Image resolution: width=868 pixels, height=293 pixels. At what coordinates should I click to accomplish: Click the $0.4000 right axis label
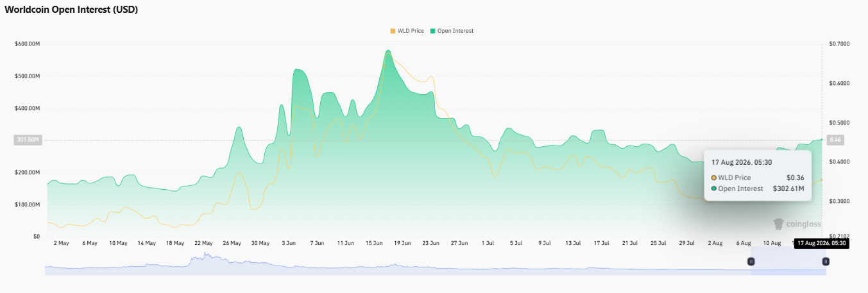(839, 162)
